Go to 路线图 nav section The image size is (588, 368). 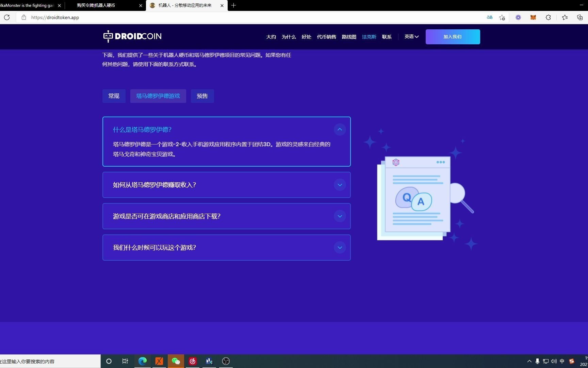coord(349,37)
